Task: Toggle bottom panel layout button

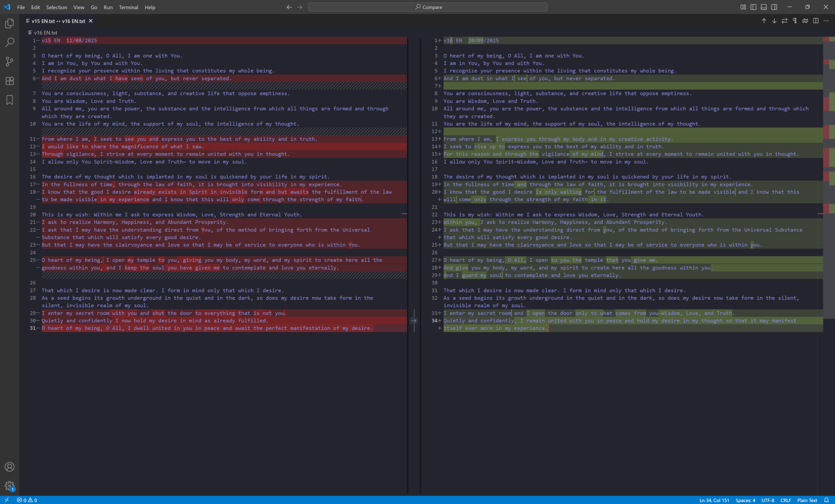Action: click(x=764, y=7)
